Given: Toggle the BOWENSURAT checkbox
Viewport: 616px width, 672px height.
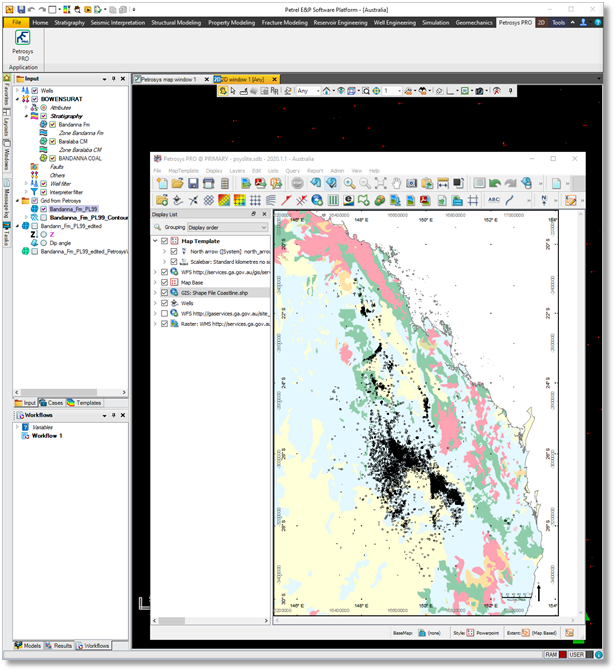Looking at the screenshot, I should point(35,99).
